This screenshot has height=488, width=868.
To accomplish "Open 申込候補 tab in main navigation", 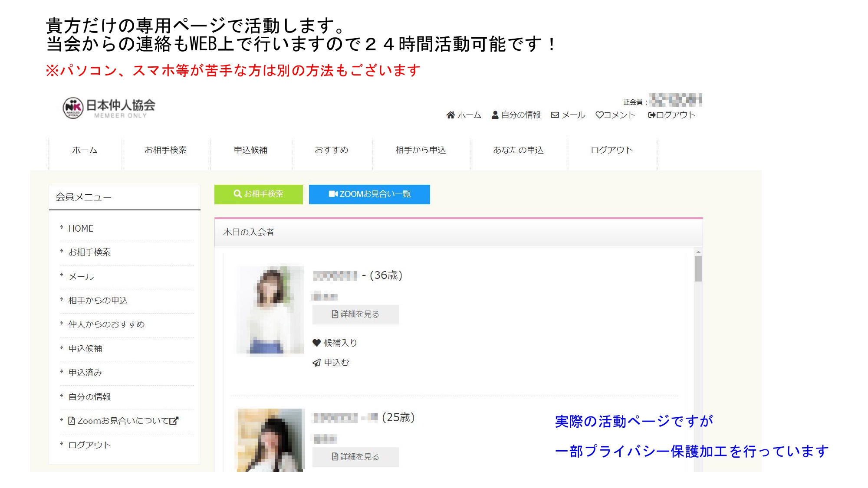I will click(251, 150).
